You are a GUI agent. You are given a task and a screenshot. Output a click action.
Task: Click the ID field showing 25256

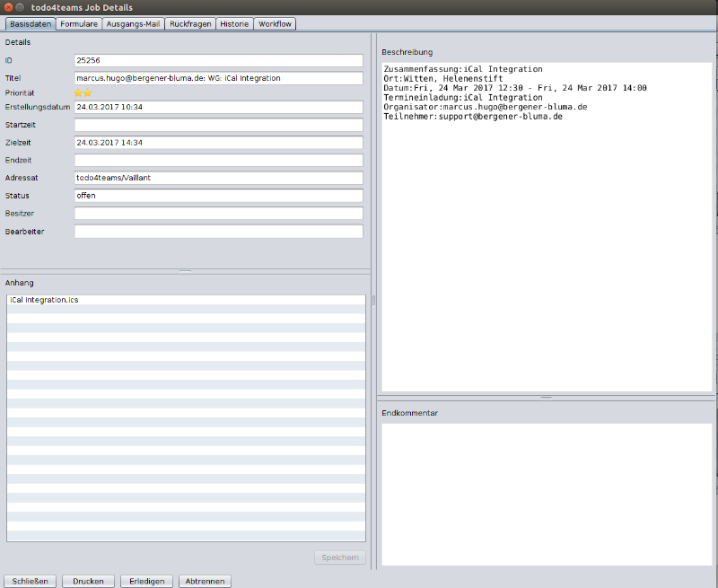(219, 60)
